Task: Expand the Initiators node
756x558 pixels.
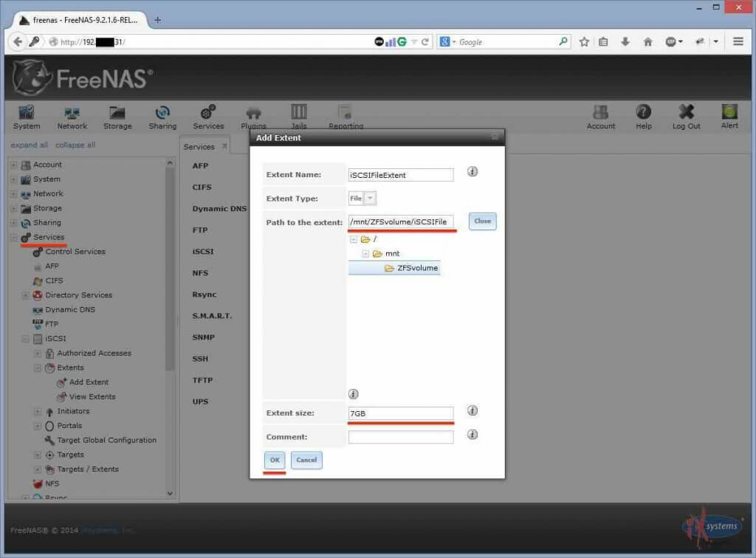Action: (38, 412)
